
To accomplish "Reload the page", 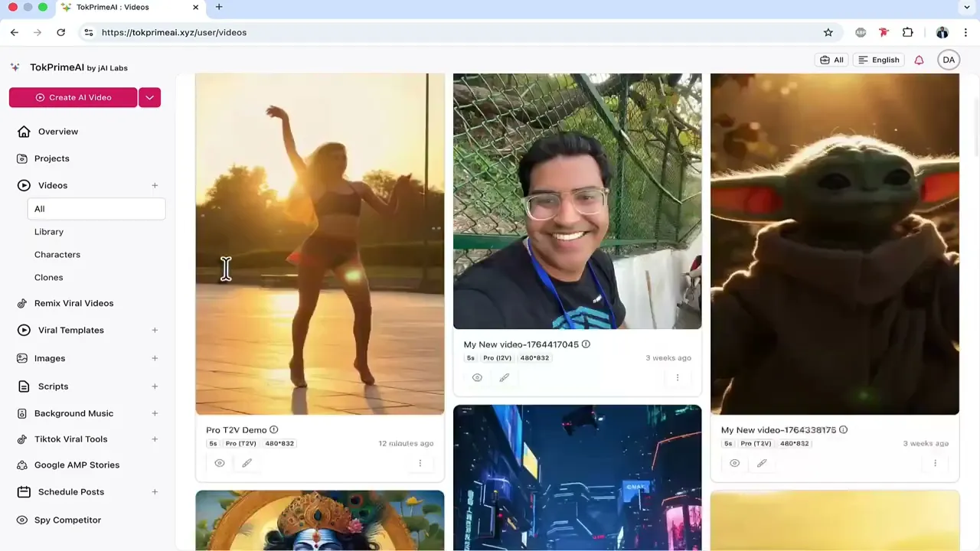I will (60, 32).
